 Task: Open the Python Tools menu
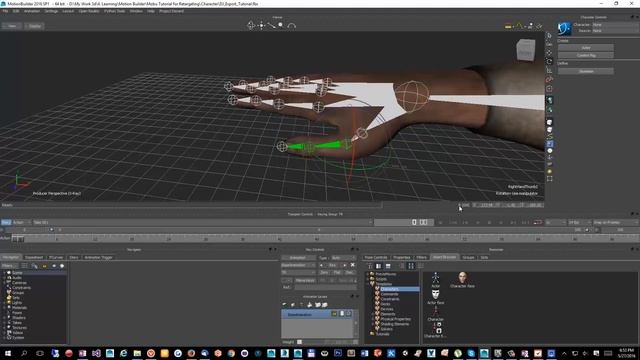pyautogui.click(x=114, y=11)
